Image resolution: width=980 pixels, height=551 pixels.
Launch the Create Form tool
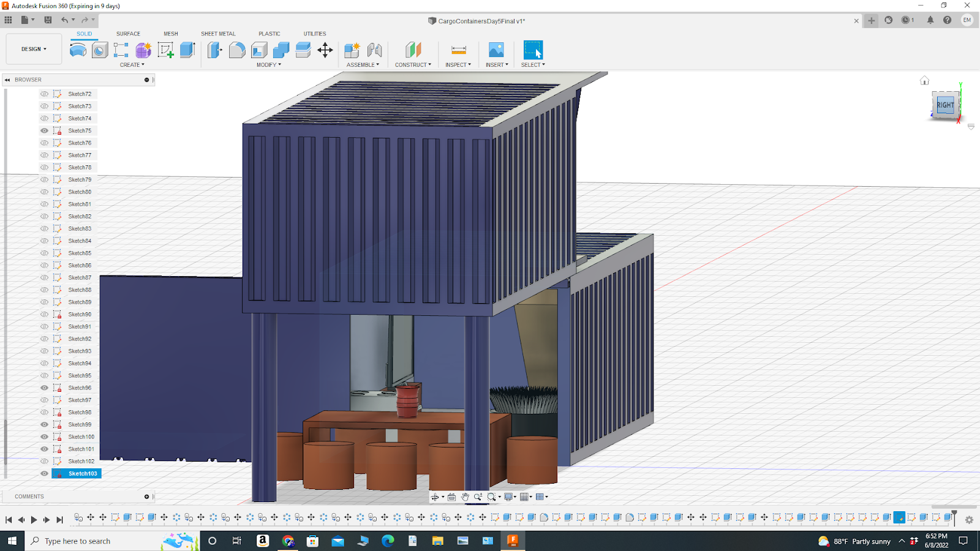(142, 51)
